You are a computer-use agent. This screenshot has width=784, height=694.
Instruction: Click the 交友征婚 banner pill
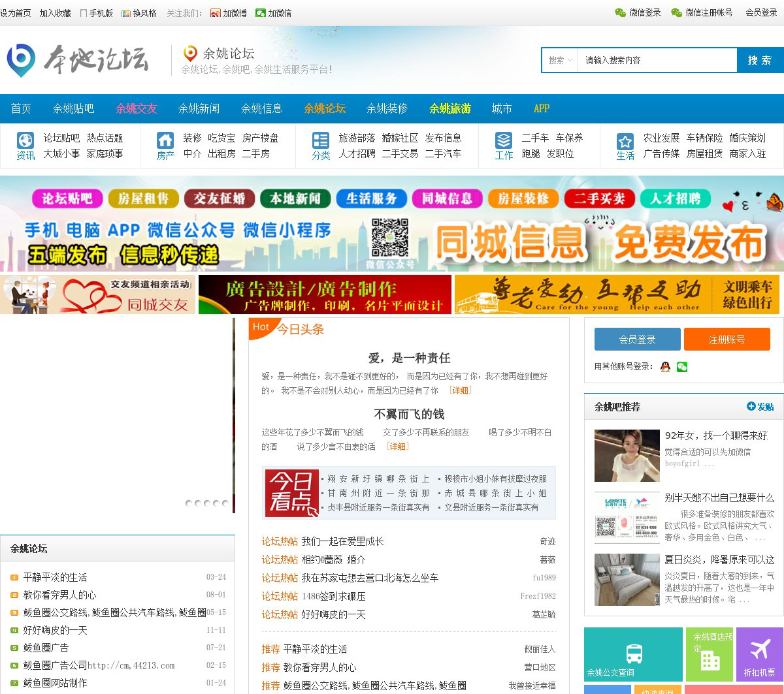[x=219, y=198]
